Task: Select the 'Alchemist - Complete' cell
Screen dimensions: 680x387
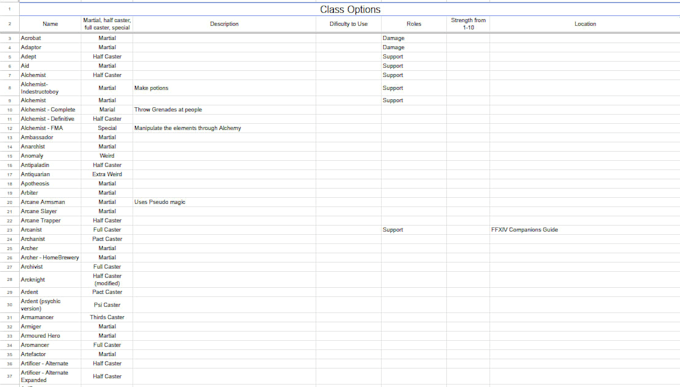Action: tap(50, 110)
